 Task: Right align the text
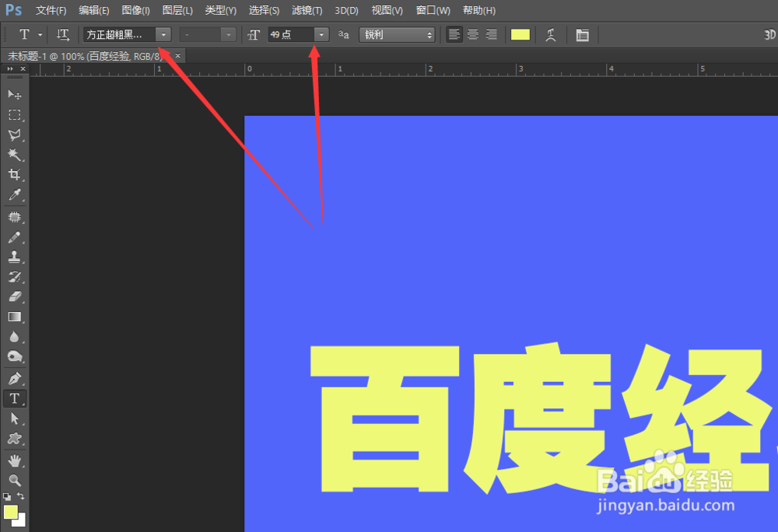click(x=491, y=34)
